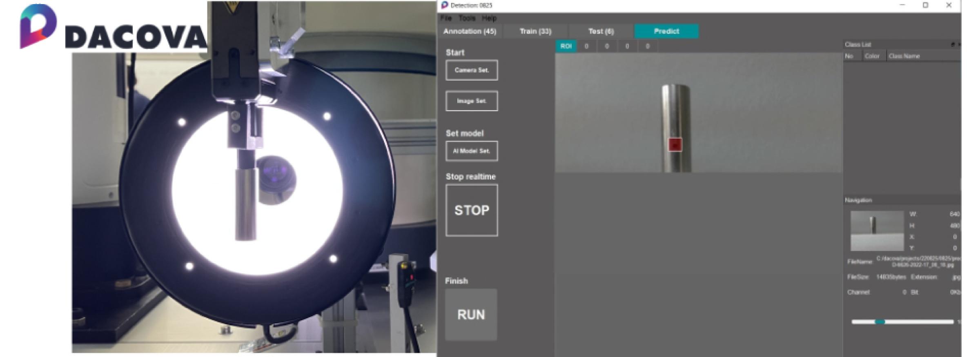The image size is (980, 357).
Task: Open AI Model Set. button
Action: (x=472, y=151)
